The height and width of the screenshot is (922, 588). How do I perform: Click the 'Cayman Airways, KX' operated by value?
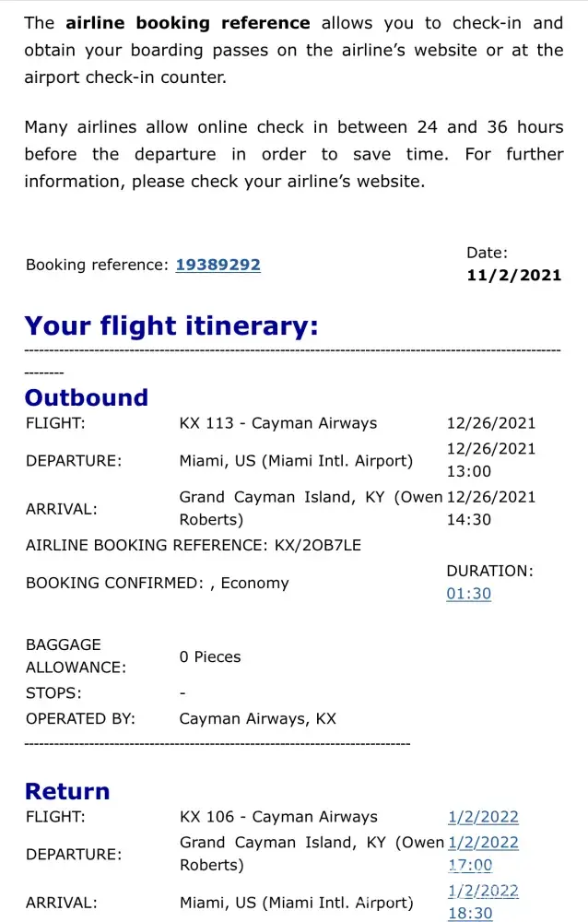pos(257,718)
